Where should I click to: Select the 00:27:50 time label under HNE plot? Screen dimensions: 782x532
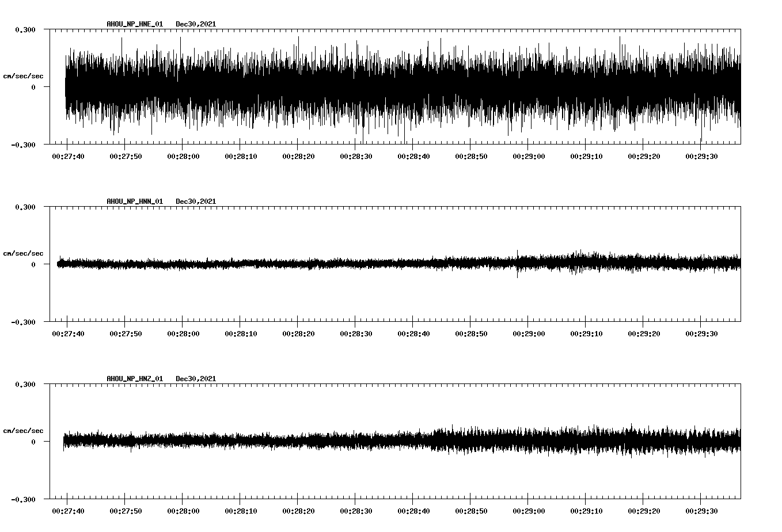[x=126, y=156]
